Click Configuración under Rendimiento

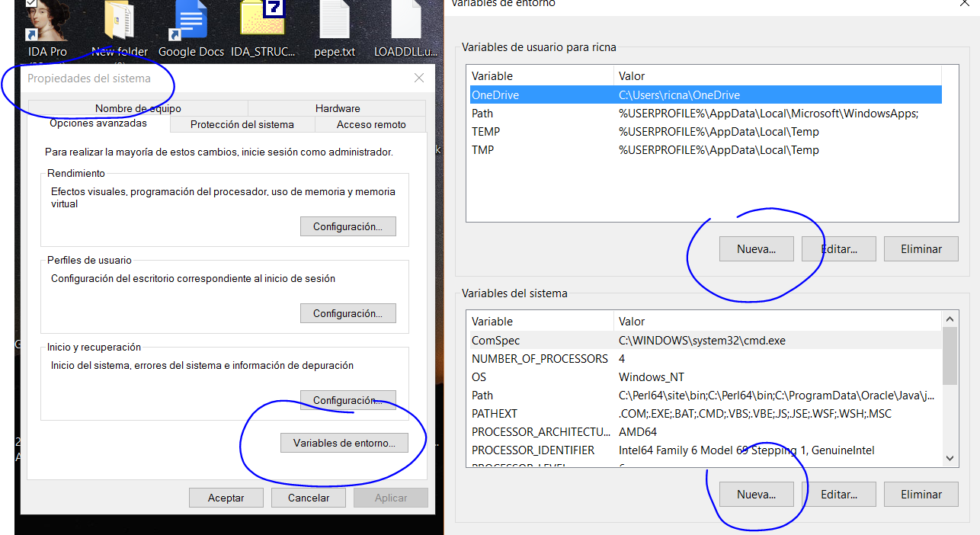(x=347, y=226)
